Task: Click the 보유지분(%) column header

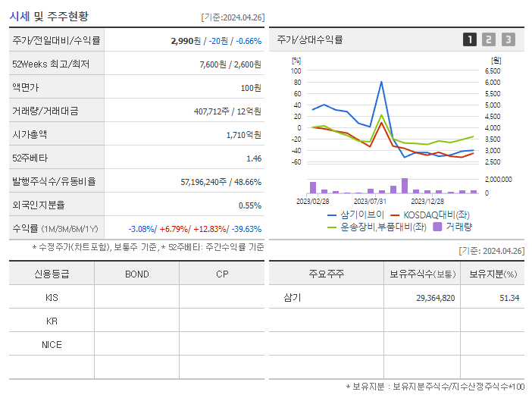Action: point(493,274)
